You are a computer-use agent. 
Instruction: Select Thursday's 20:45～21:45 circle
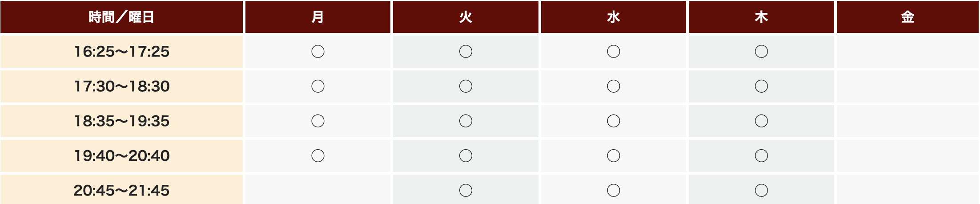coord(761,191)
